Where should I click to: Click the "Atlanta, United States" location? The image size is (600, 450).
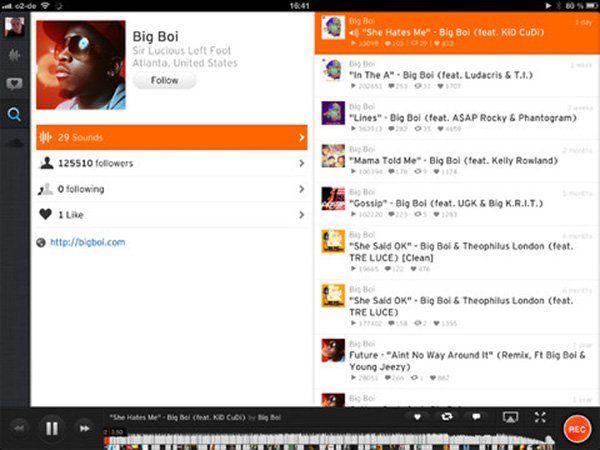(x=185, y=63)
